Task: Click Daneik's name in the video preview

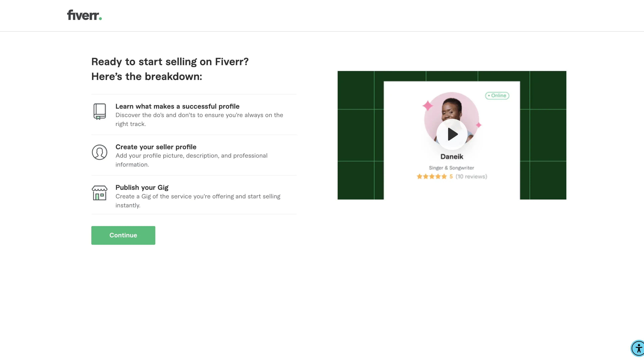Action: point(451,157)
